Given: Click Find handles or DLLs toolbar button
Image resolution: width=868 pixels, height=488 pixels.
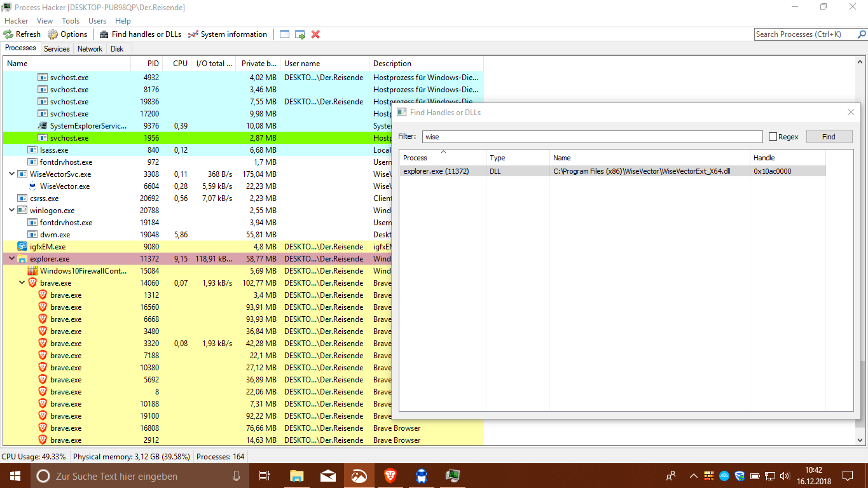Looking at the screenshot, I should 140,34.
